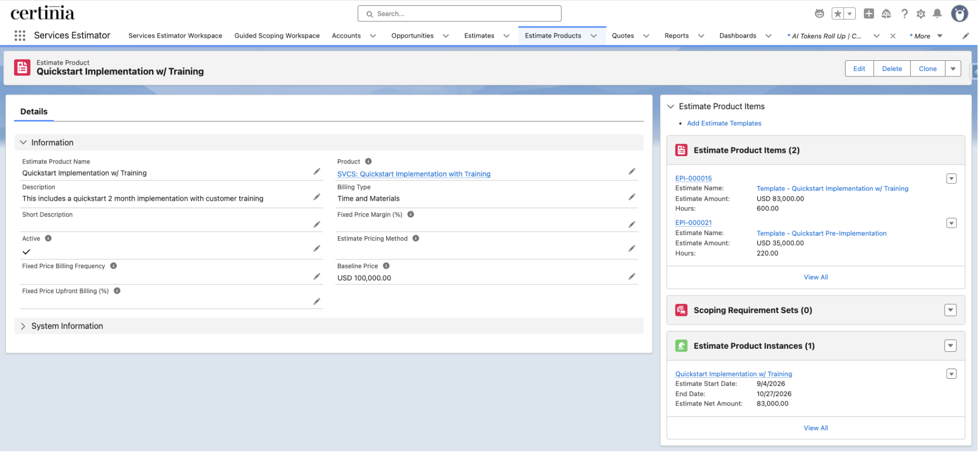The image size is (980, 452).
Task: Show help info for Estimate Pricing Method
Action: coord(416,238)
